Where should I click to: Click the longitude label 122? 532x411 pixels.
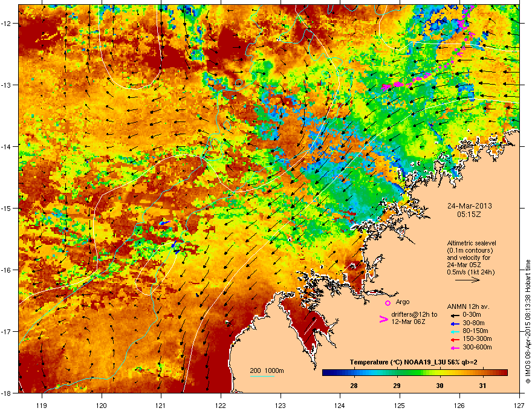pos(221,405)
